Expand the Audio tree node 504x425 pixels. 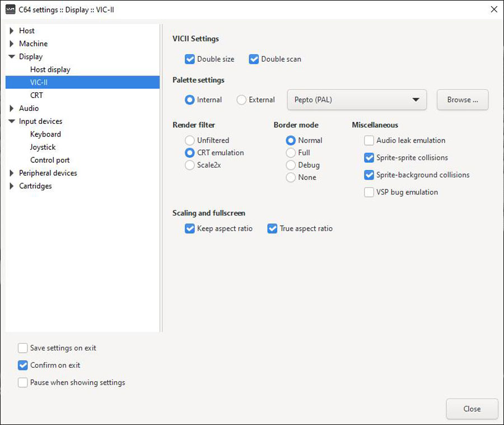pos(12,108)
